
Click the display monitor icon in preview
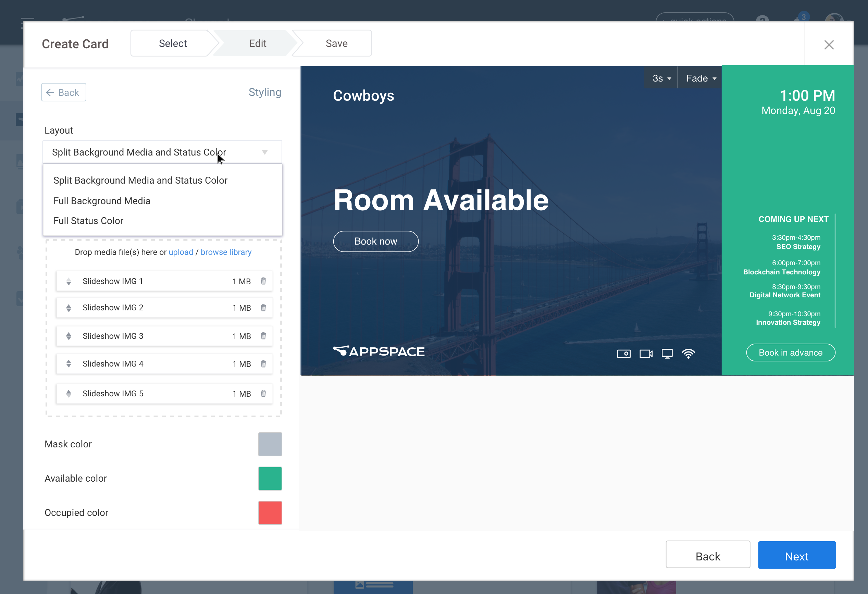tap(667, 354)
